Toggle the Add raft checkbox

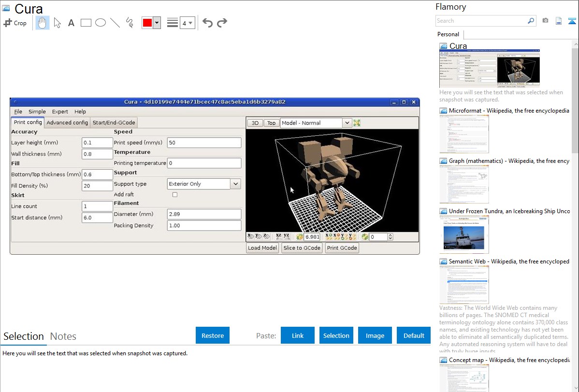click(175, 195)
